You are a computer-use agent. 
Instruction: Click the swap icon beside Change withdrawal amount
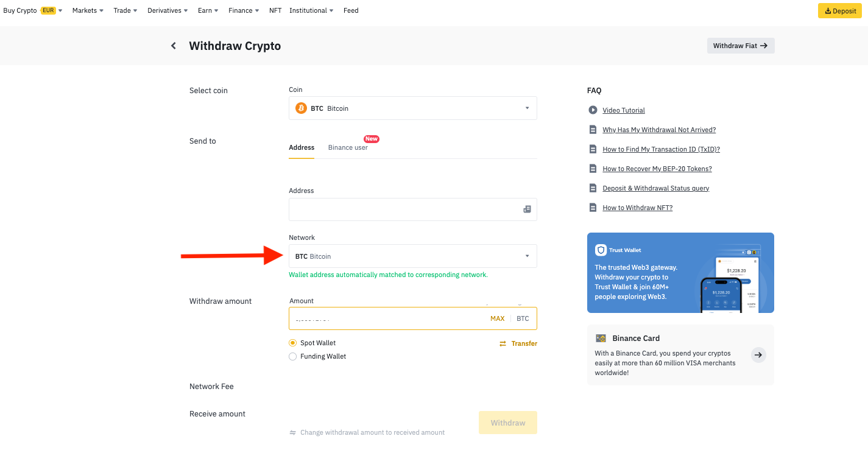(293, 433)
